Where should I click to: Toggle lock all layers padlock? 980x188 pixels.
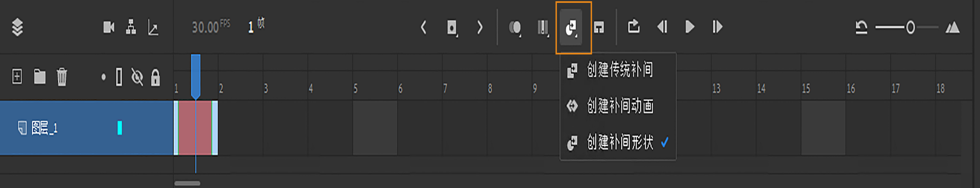[x=155, y=77]
